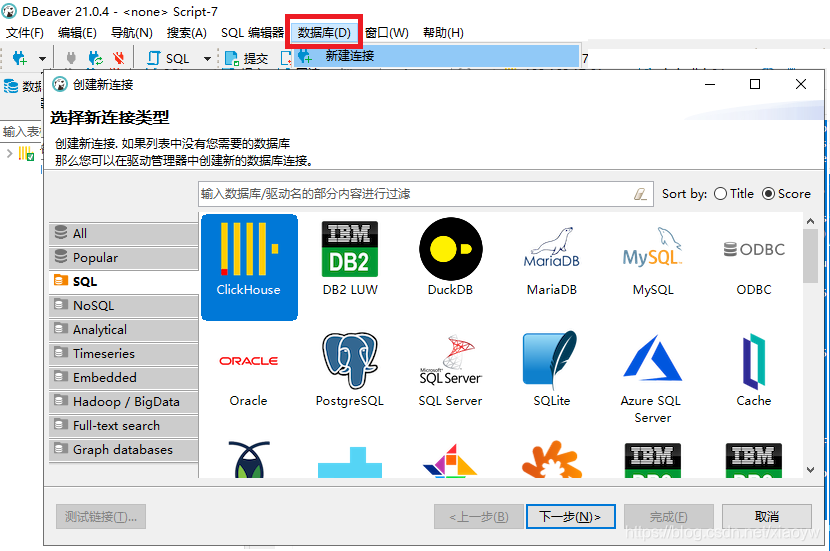Show All driver category
The width and height of the screenshot is (830, 551).
coord(124,233)
